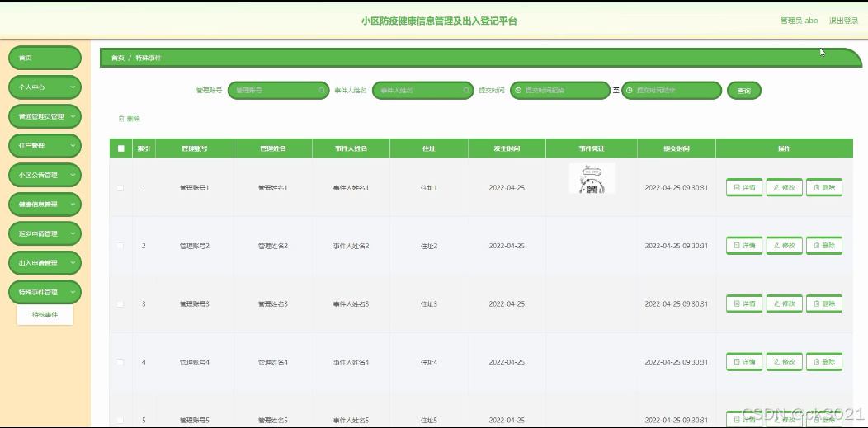Focus the 管理账号 search input

click(x=278, y=90)
